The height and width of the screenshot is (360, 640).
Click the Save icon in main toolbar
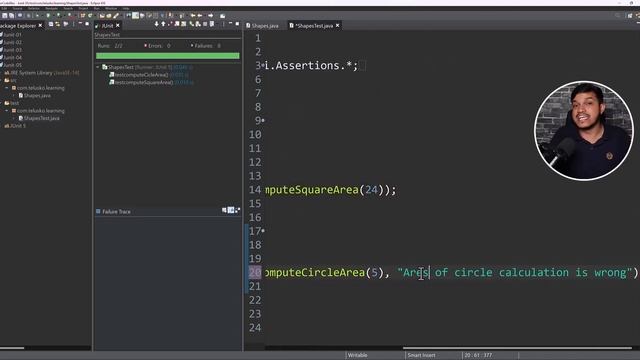5,16
